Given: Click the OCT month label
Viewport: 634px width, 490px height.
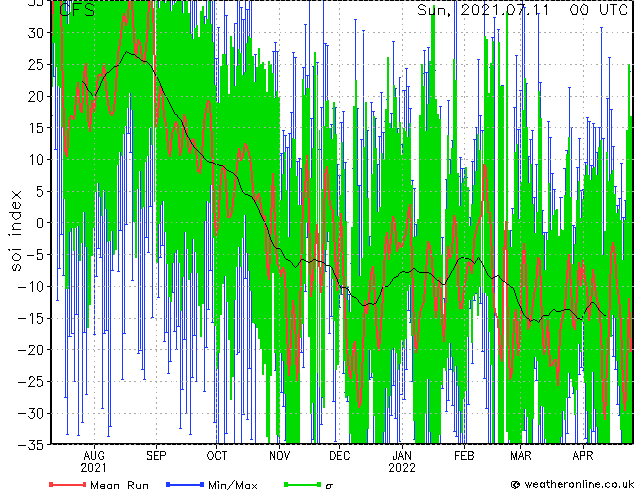Looking at the screenshot, I should coord(217,456).
